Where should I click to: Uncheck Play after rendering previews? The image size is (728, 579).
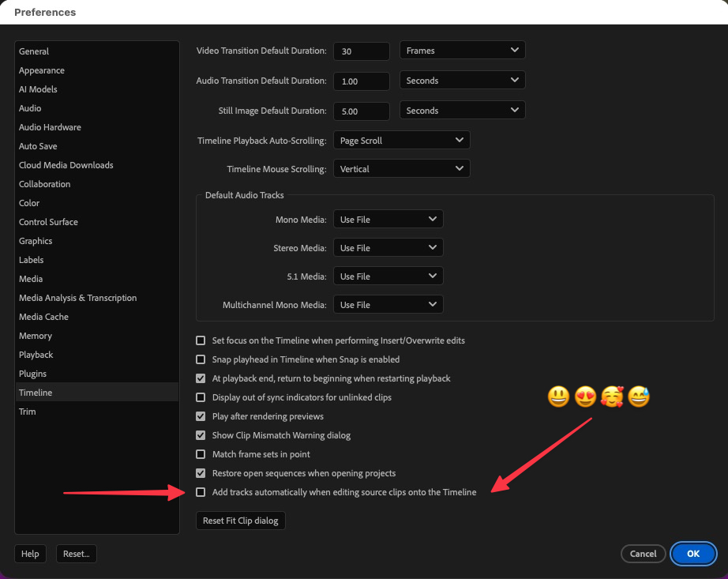click(201, 416)
